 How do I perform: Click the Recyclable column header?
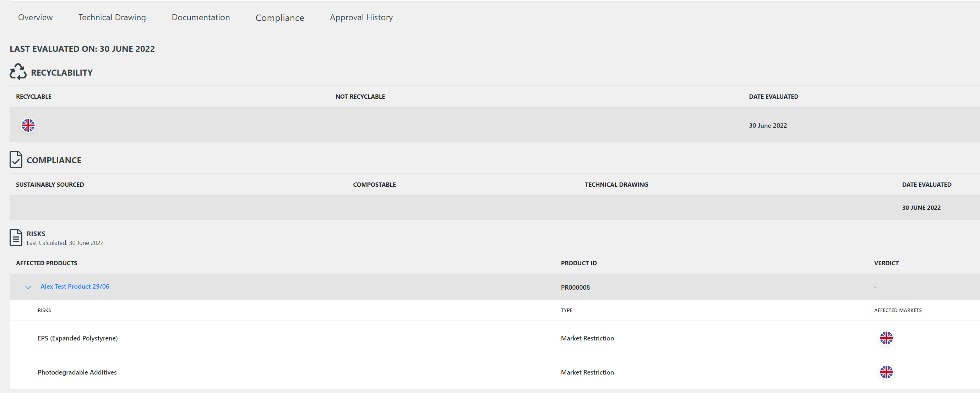coord(33,97)
